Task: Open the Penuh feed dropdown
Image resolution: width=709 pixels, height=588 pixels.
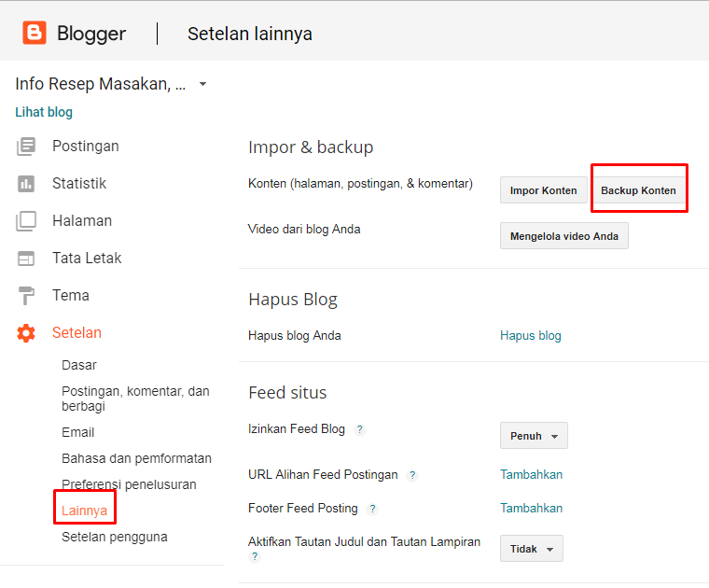Action: [x=534, y=436]
